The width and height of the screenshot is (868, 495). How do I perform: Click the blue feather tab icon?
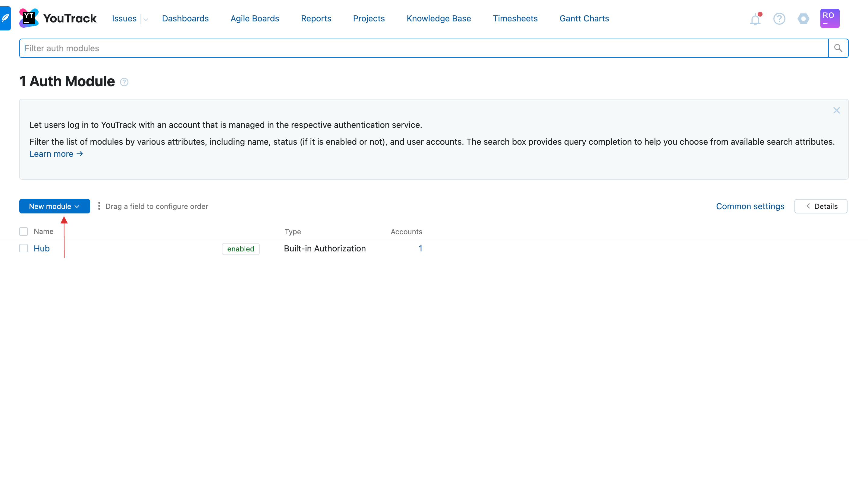5,18
